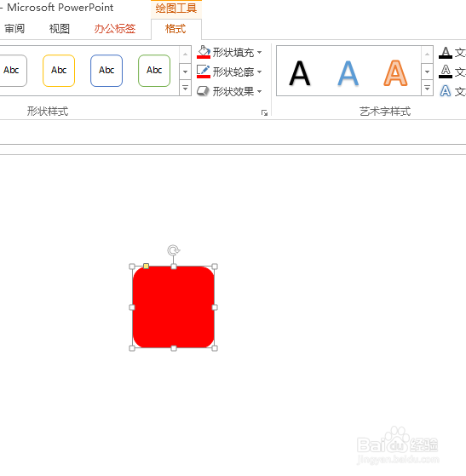Select the 格式 ribbon tab
This screenshot has width=466, height=476.
175,29
